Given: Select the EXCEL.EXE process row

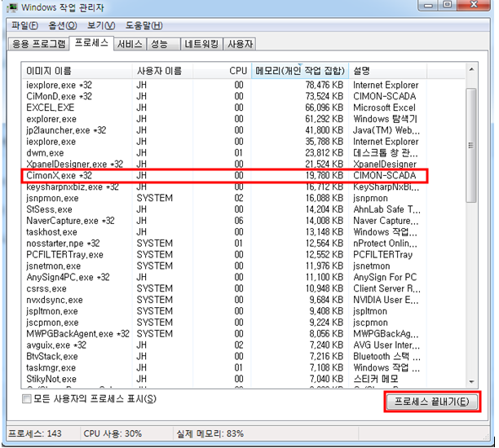Looking at the screenshot, I should pos(224,108).
